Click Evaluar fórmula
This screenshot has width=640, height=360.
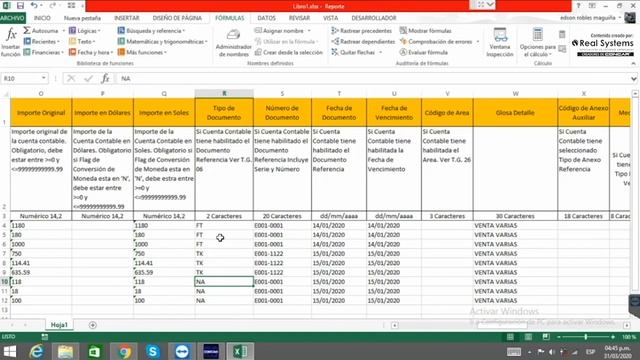424,52
